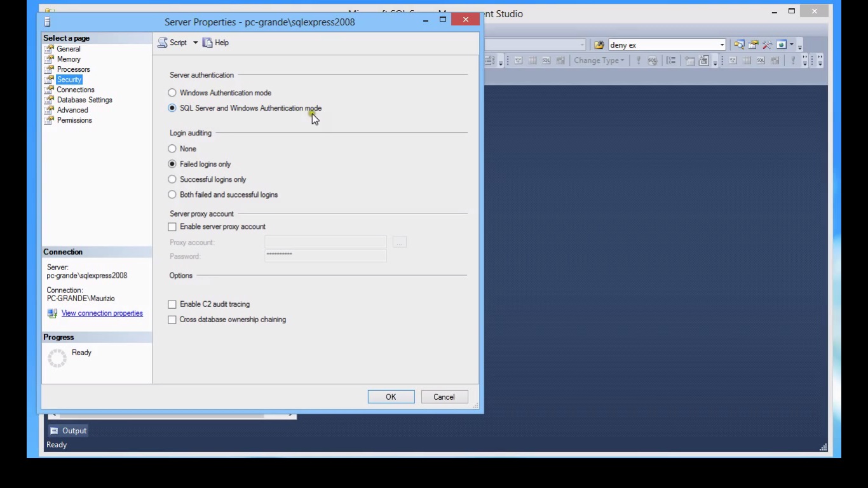
Task: Show Results Pane in first query toolbar
Action: (x=560, y=60)
